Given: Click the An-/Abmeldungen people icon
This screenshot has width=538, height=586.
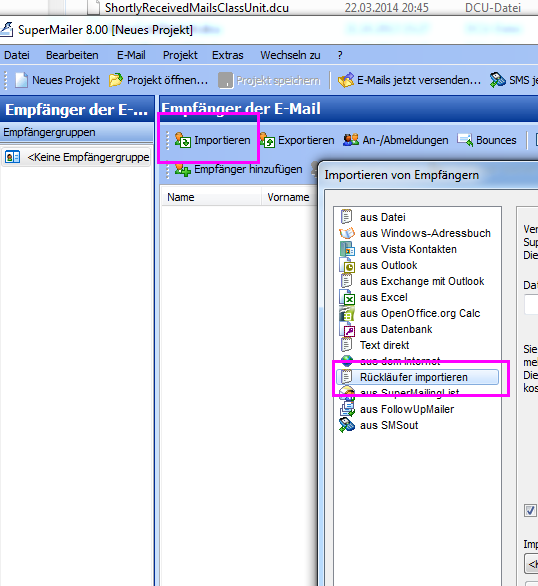Looking at the screenshot, I should (x=351, y=140).
